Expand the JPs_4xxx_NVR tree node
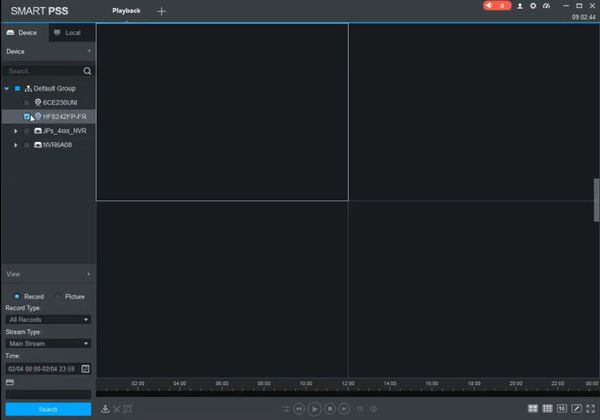Image resolution: width=600 pixels, height=420 pixels. [x=16, y=131]
